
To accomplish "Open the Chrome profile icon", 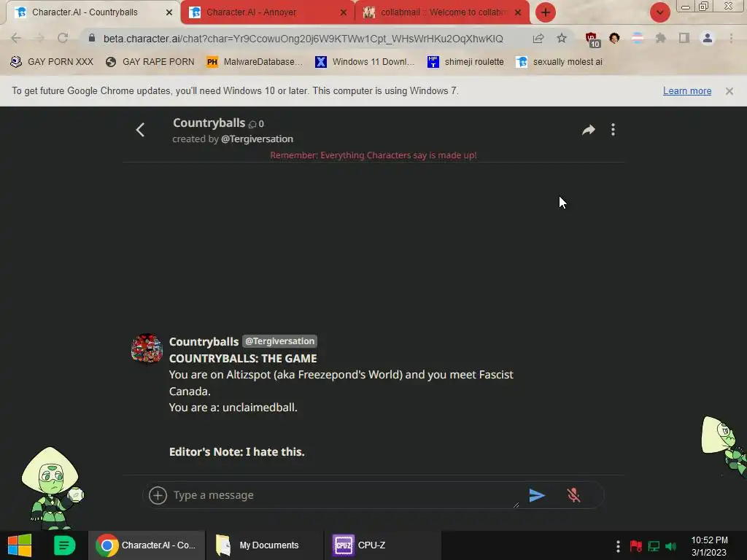I will (708, 38).
